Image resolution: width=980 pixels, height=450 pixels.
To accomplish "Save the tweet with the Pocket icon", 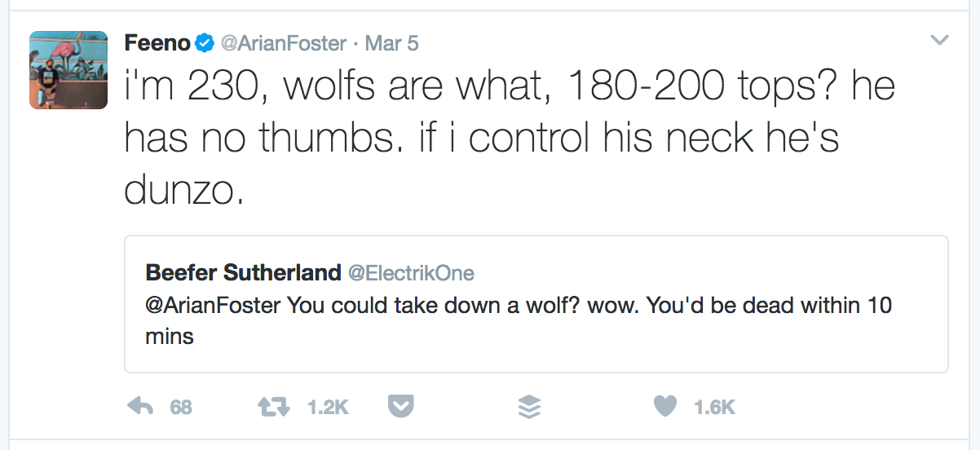I will click(x=400, y=406).
